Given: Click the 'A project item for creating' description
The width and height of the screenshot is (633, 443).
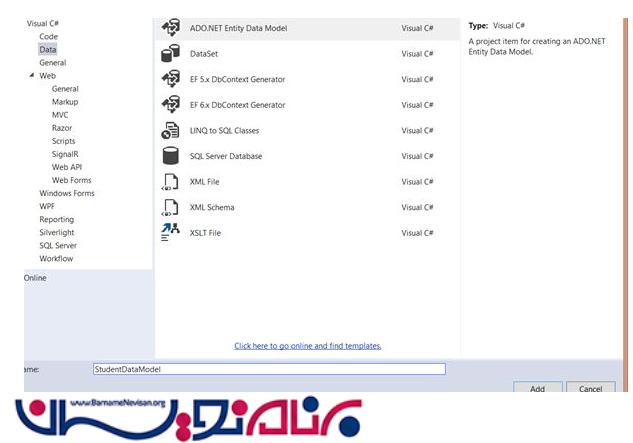Looking at the screenshot, I should [x=537, y=46].
